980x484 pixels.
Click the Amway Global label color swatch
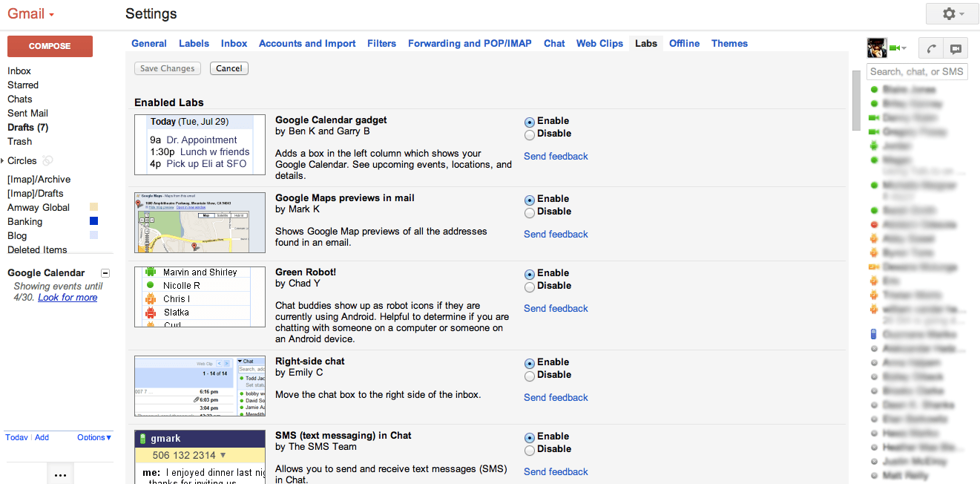[93, 207]
